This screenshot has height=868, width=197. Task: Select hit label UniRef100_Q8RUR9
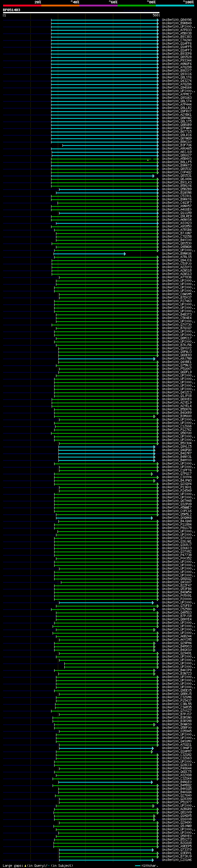177,125
